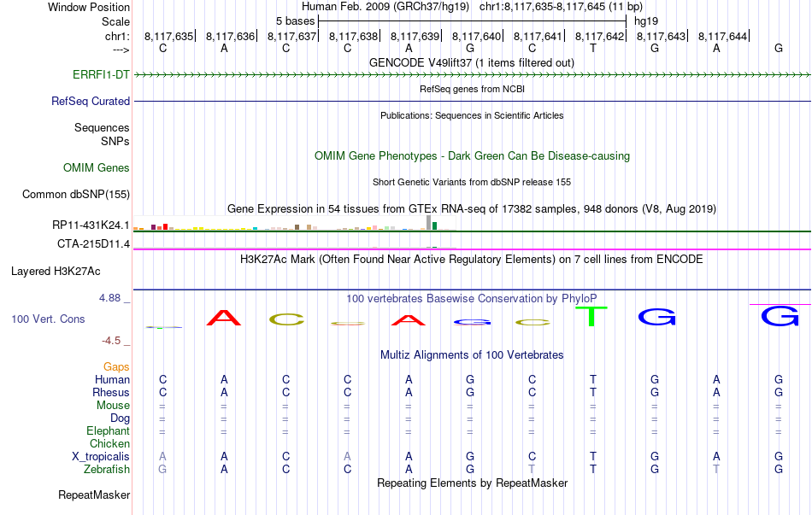Select the red A logo under 8,117,636
Screen dimensions: 812x515
pos(224,318)
